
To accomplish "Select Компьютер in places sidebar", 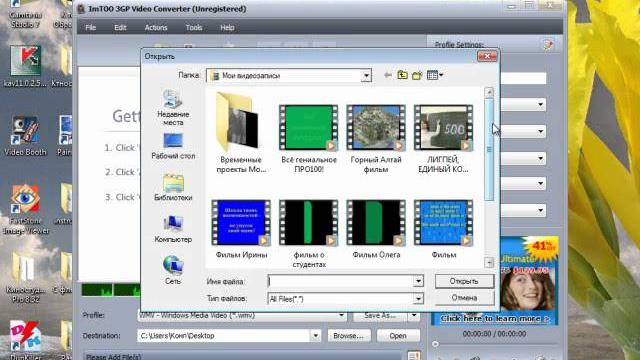I will [x=173, y=229].
